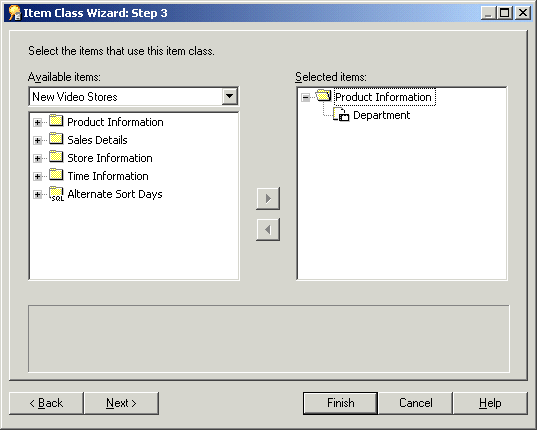Select Product Information label in Selected items
This screenshot has width=537, height=430.
(x=383, y=97)
